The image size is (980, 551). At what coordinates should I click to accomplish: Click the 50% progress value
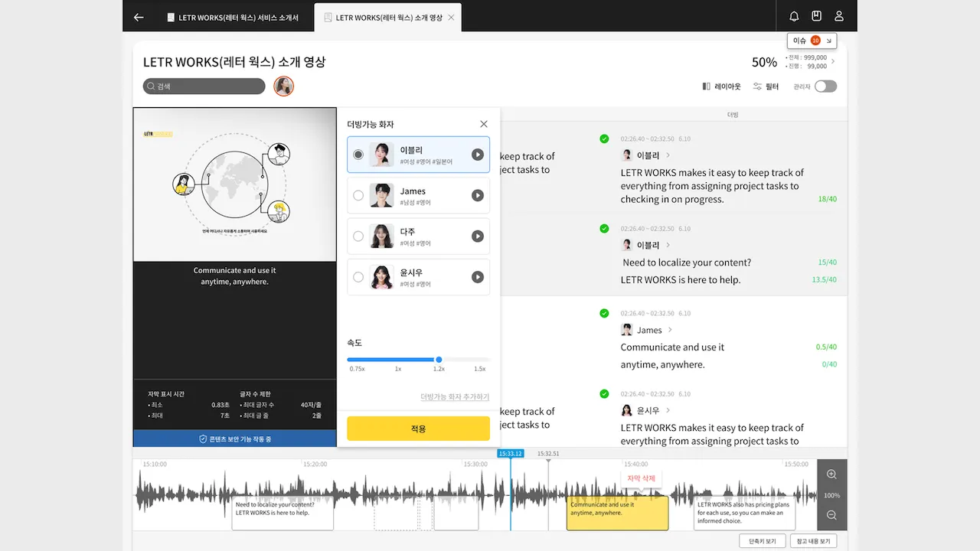[x=764, y=62]
